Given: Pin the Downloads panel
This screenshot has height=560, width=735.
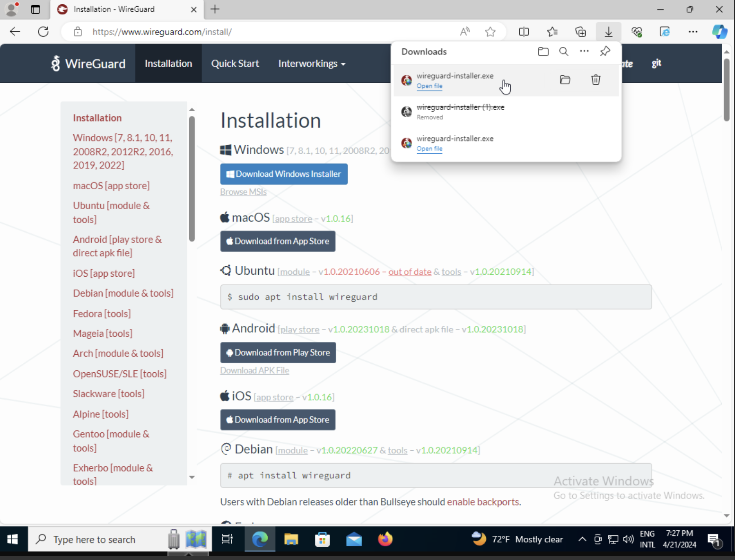Looking at the screenshot, I should 605,52.
